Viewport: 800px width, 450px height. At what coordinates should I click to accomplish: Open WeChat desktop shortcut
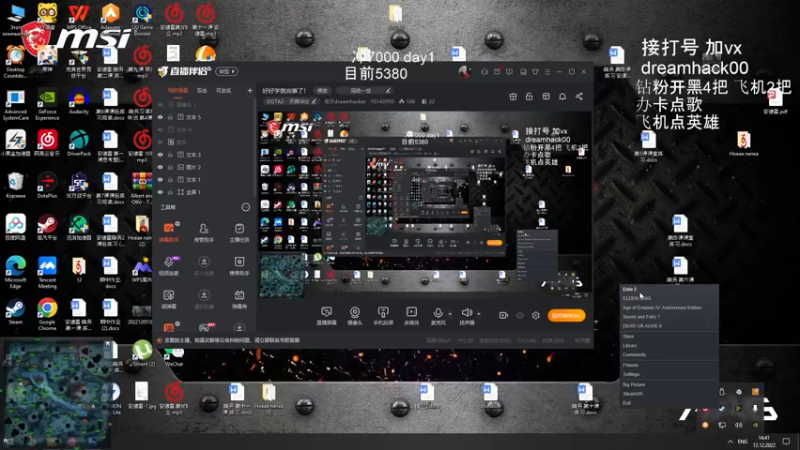174,356
